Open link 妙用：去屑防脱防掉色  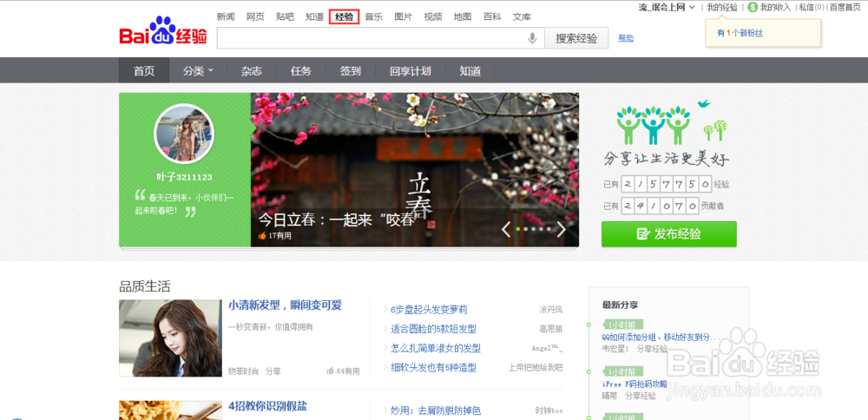[436, 410]
